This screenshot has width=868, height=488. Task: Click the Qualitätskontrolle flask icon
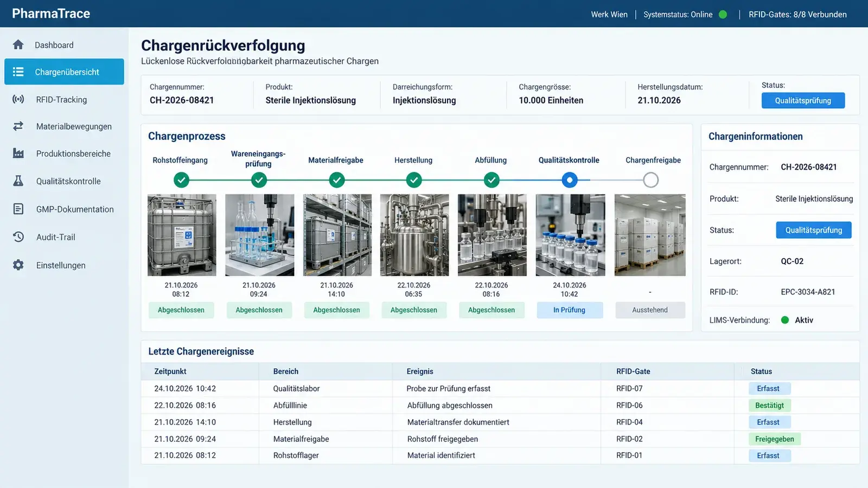point(18,181)
